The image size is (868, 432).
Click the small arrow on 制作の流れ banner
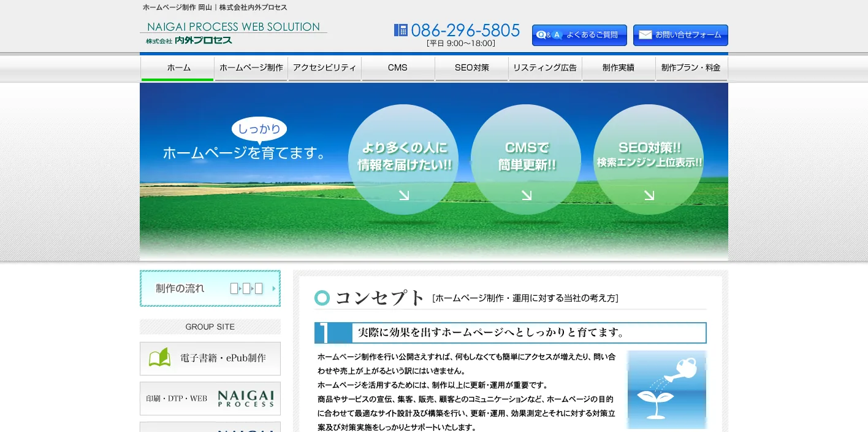click(274, 288)
